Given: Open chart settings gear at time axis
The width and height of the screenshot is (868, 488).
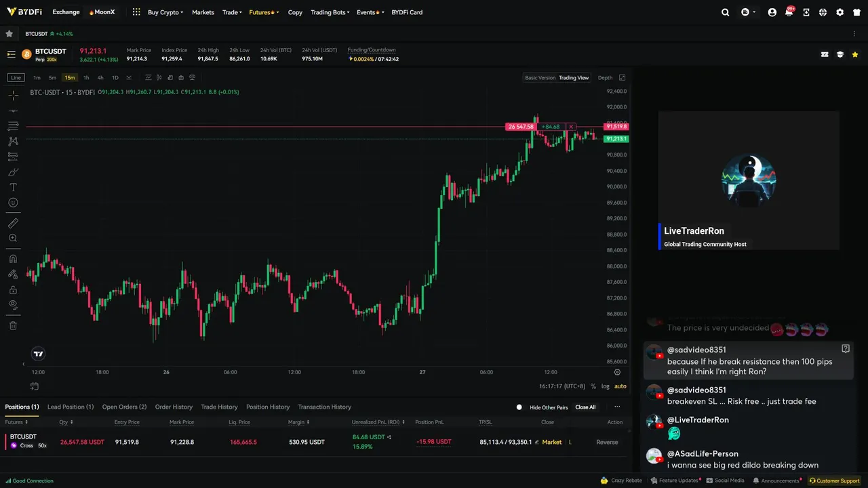Looking at the screenshot, I should [617, 372].
